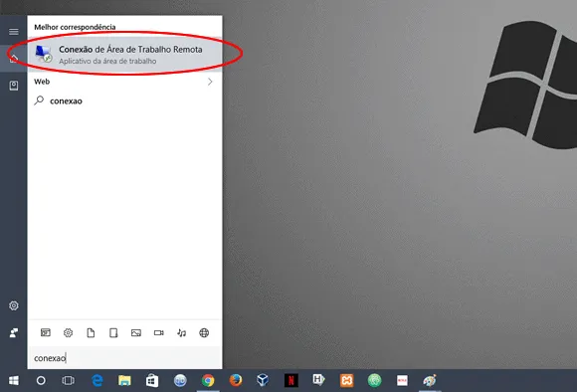Open Conexão de Área de Trabalho Remota result

click(124, 54)
